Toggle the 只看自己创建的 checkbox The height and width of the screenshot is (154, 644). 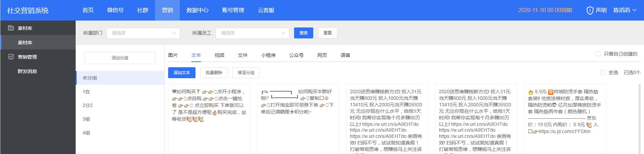[x=598, y=54]
